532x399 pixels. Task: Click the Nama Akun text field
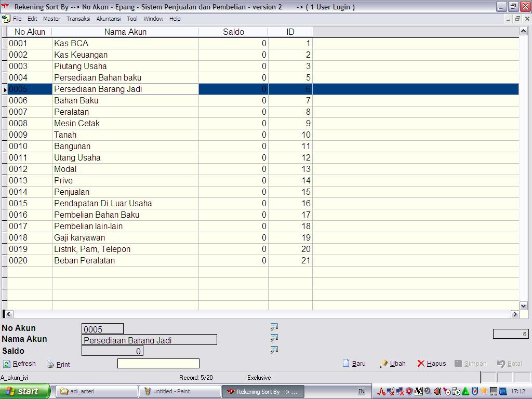(x=149, y=340)
